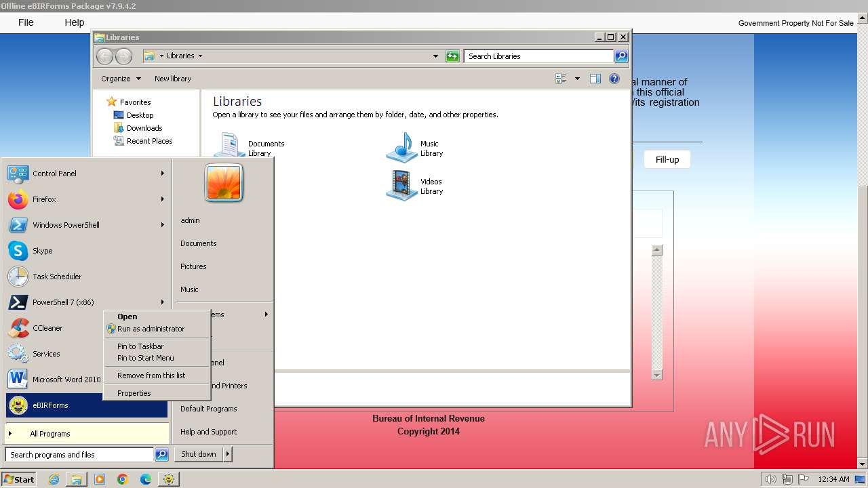Launch Firefox from Start menu list

(x=87, y=199)
